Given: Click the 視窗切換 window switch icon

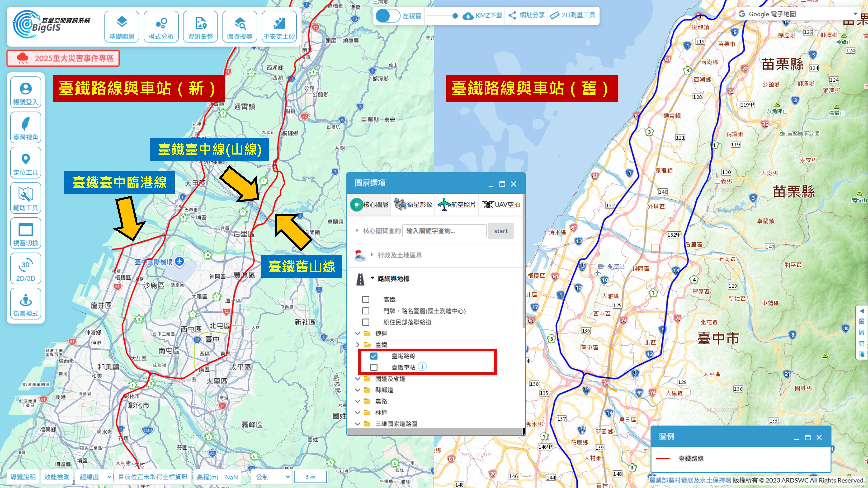Looking at the screenshot, I should pos(26,233).
